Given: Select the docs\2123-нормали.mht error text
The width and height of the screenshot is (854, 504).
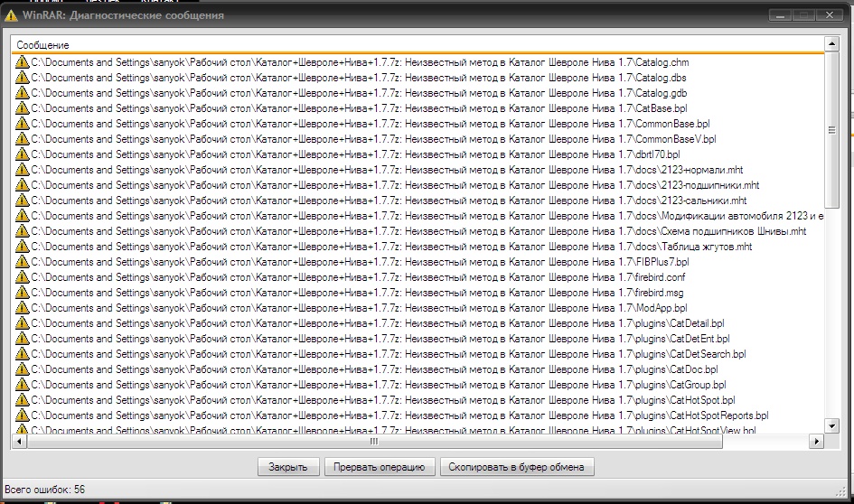Looking at the screenshot, I should [x=388, y=169].
